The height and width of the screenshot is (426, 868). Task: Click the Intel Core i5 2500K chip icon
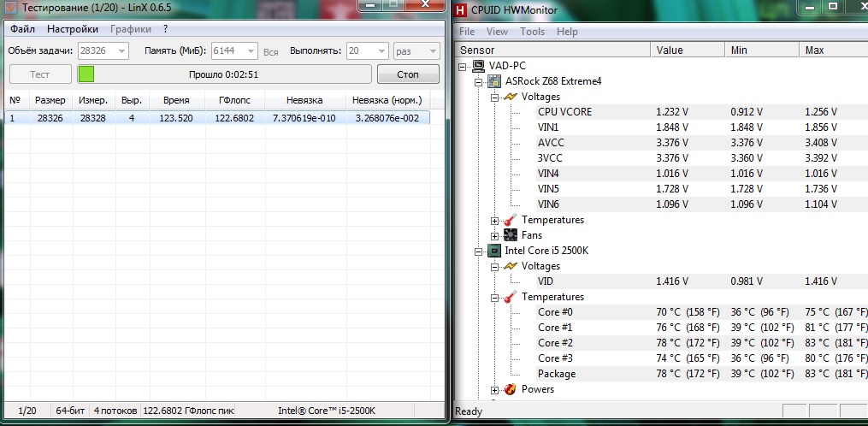pos(493,251)
